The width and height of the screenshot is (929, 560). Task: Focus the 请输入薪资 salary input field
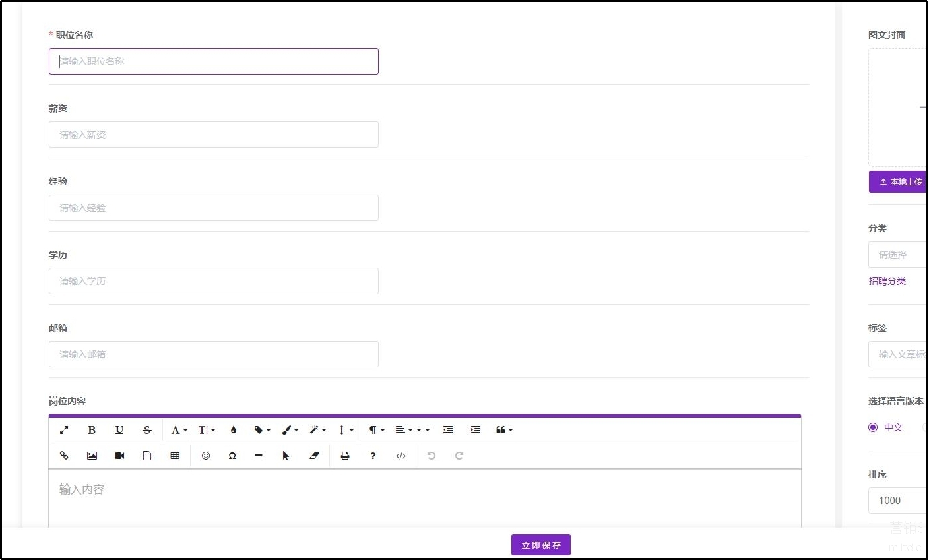click(214, 135)
